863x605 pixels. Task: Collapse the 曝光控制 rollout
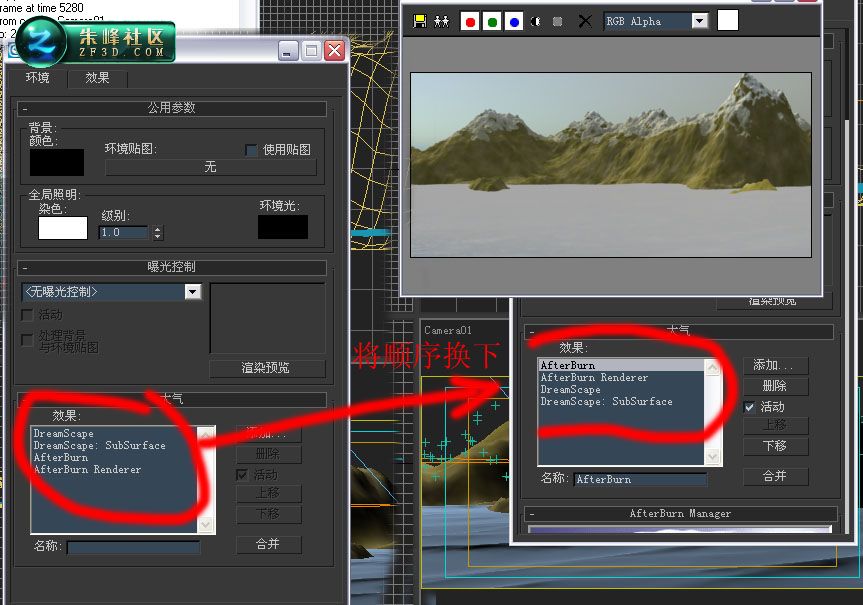click(x=172, y=267)
